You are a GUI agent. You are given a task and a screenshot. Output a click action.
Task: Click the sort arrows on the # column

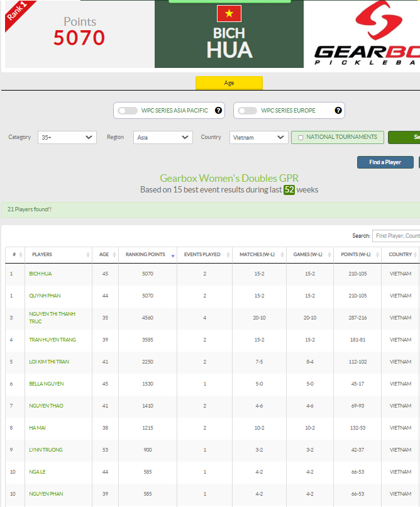pos(21,255)
